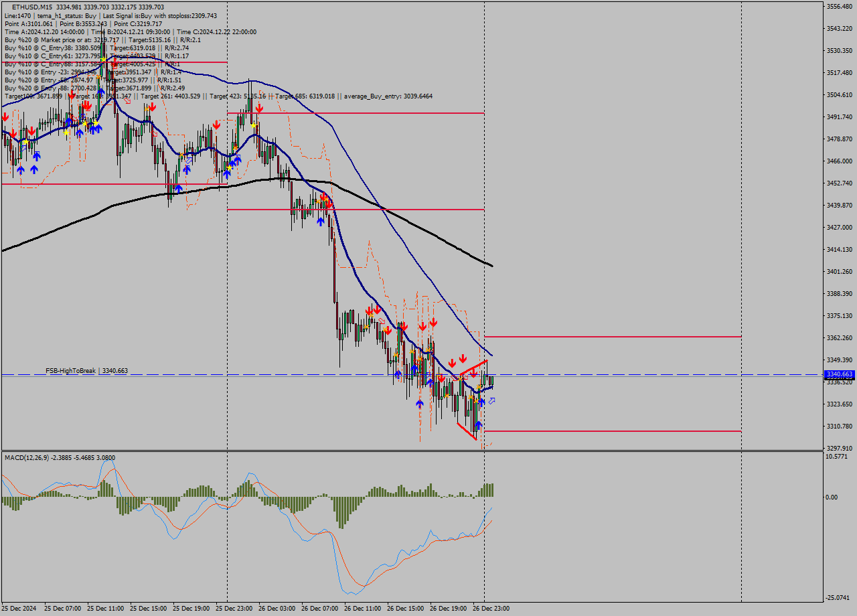Click the highlighted current price tag 3340.663
Viewport: 857px width, 616px height.
tap(839, 374)
